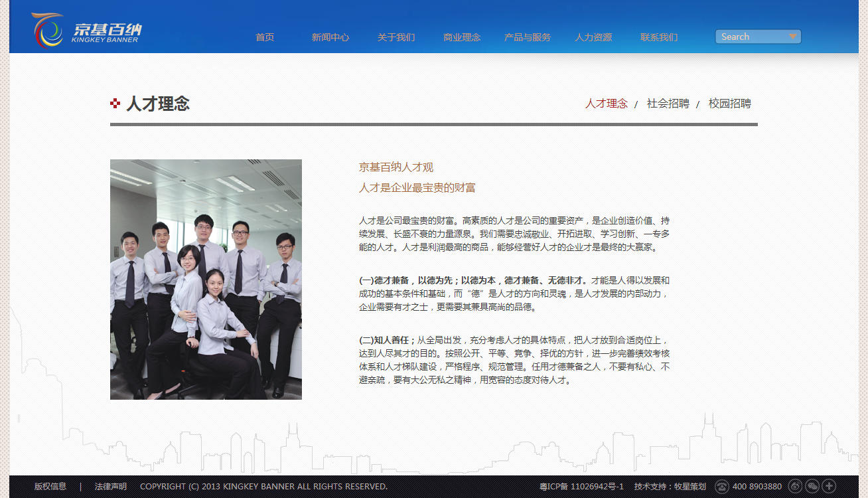Click the 法律声明 footer link
868x498 pixels.
109,486
